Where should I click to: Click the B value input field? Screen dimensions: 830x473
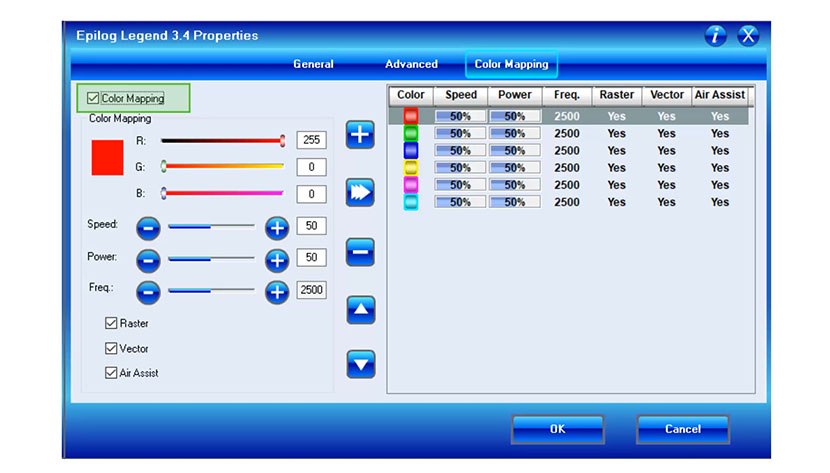(311, 194)
